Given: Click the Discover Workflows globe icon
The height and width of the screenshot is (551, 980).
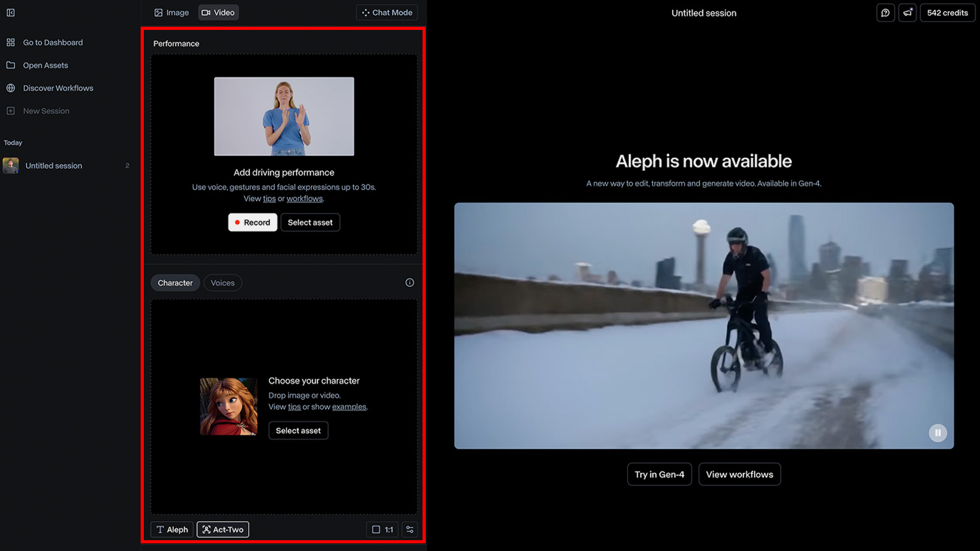Looking at the screenshot, I should coord(11,88).
